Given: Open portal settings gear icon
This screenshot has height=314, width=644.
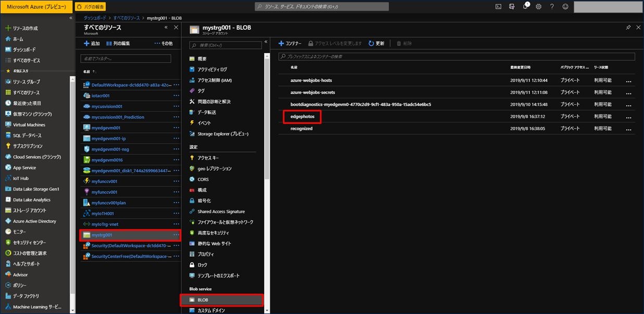Looking at the screenshot, I should point(539,7).
